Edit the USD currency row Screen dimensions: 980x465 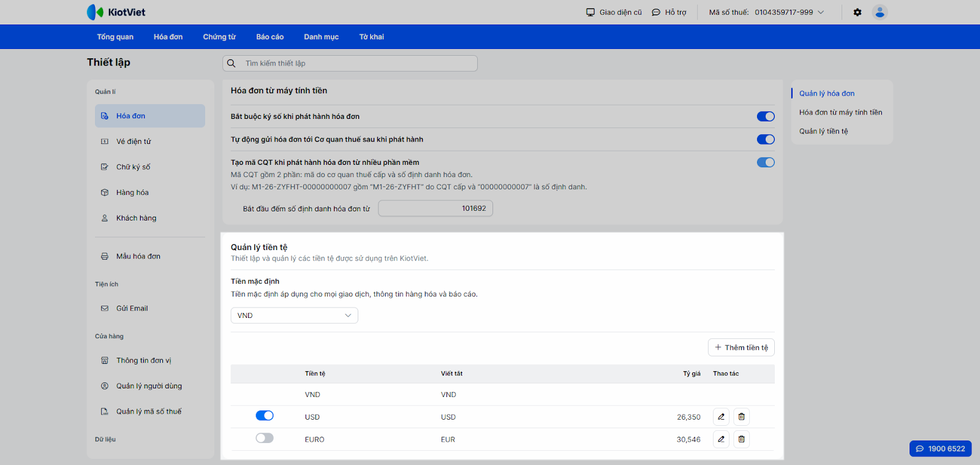[x=722, y=417]
